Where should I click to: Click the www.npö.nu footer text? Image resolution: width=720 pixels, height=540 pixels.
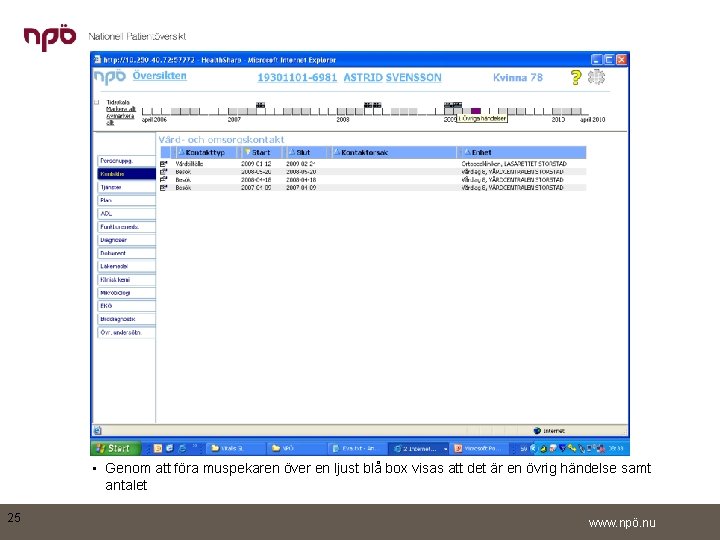pyautogui.click(x=622, y=523)
